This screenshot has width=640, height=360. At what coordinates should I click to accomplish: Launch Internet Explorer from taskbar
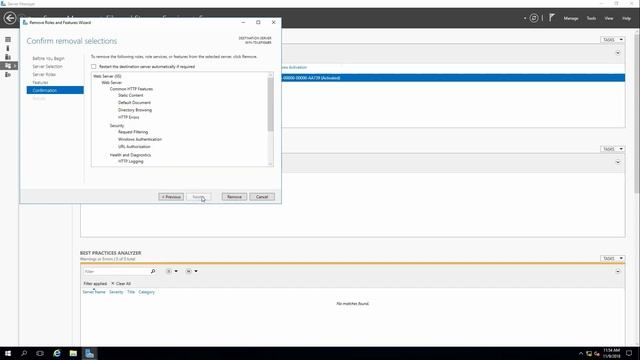tap(57, 353)
